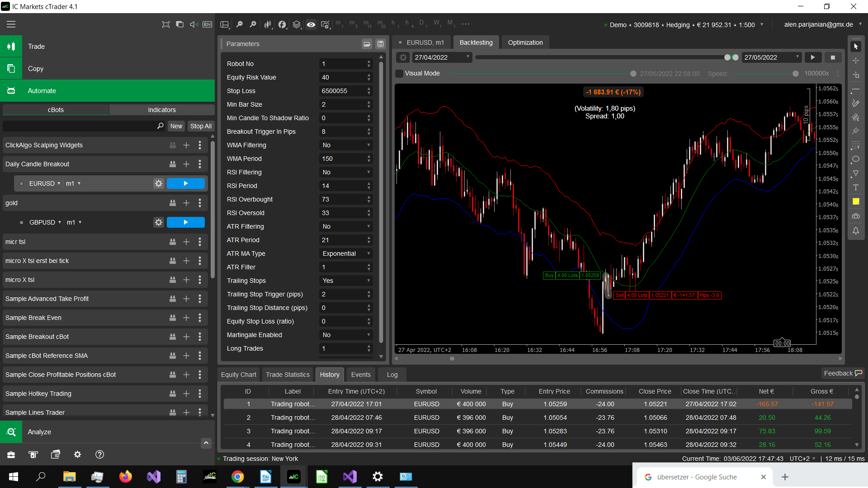Open EURUSD instance settings gear
This screenshot has height=488, width=868.
pos(159,183)
